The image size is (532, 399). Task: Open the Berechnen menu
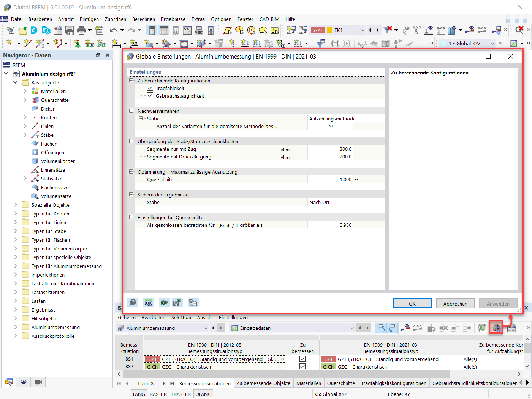pos(144,19)
